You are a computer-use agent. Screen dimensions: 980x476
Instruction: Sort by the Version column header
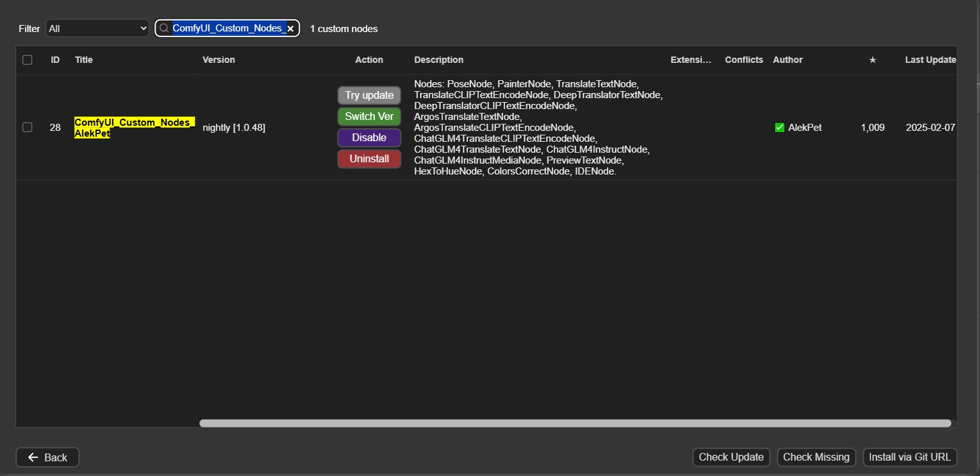[219, 60]
